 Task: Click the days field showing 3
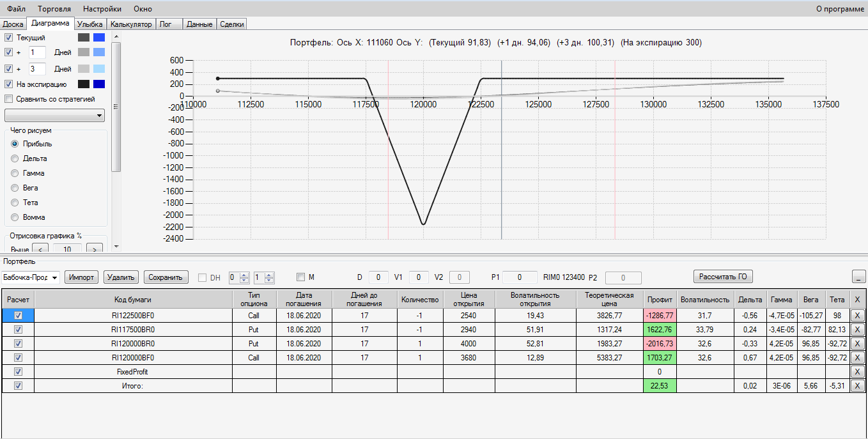coord(37,68)
